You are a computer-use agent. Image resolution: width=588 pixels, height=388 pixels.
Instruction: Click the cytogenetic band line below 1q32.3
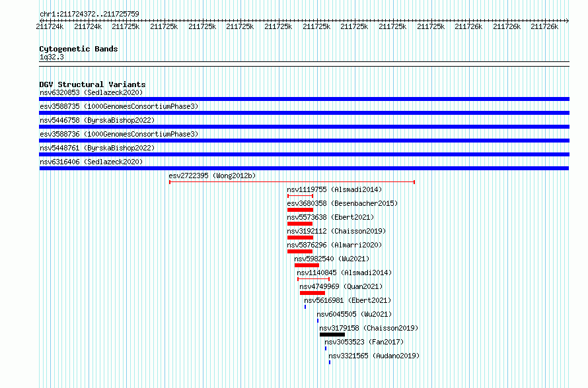(304, 64)
